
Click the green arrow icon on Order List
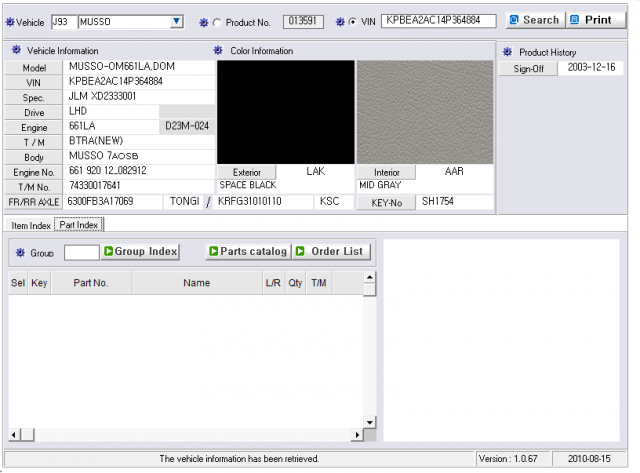tap(300, 251)
